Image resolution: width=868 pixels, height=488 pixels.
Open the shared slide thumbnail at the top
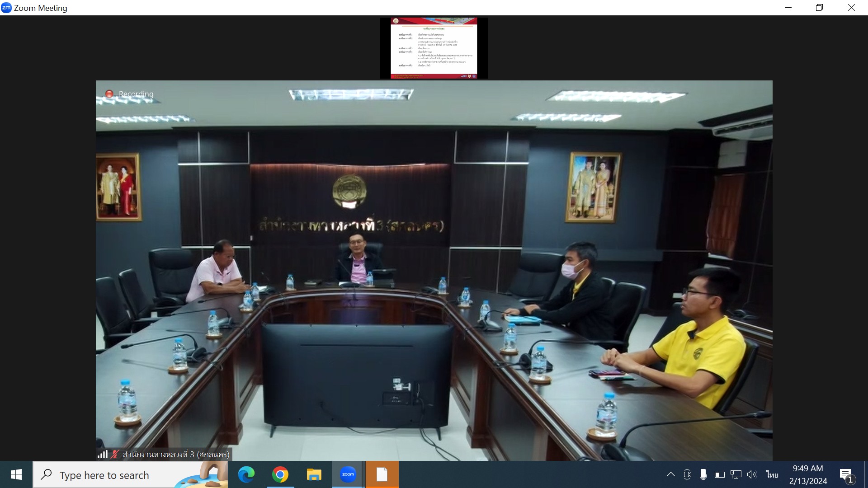tap(434, 48)
